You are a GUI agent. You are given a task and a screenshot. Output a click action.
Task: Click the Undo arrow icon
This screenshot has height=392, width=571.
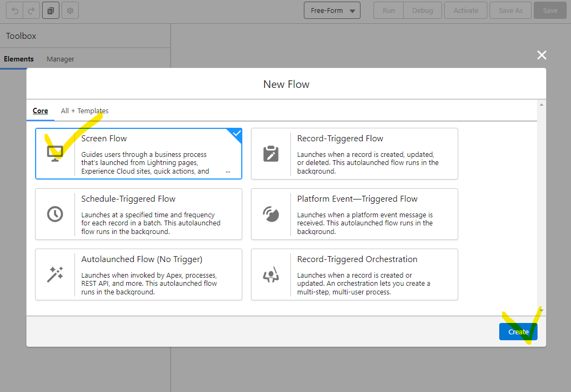pos(15,11)
